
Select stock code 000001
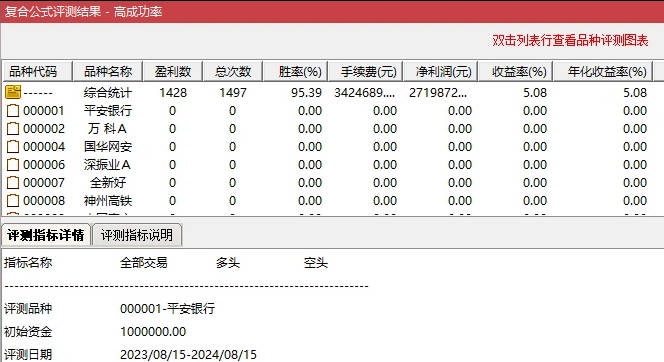[x=44, y=111]
